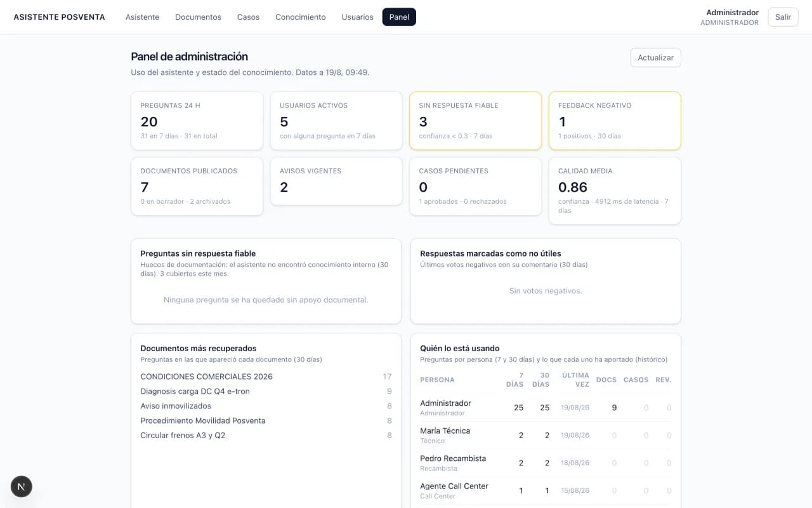This screenshot has height=508, width=812.
Task: Select the María Técnica row name
Action: [x=445, y=431]
